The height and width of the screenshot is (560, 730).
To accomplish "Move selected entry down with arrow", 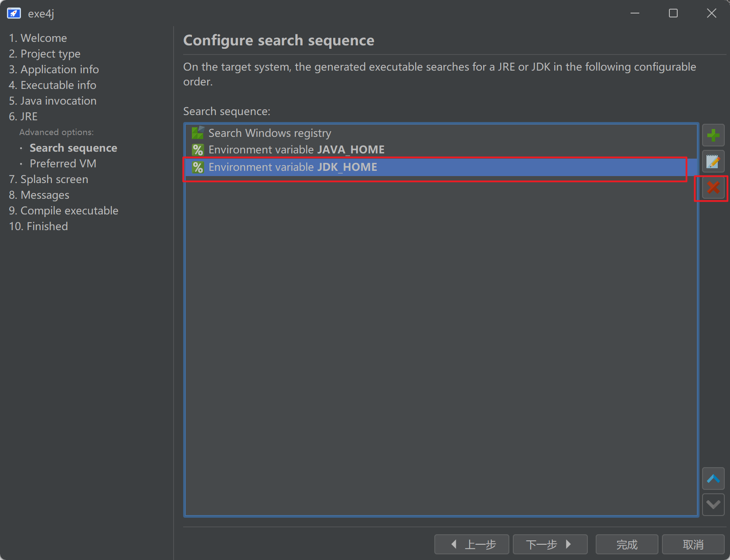I will click(713, 505).
